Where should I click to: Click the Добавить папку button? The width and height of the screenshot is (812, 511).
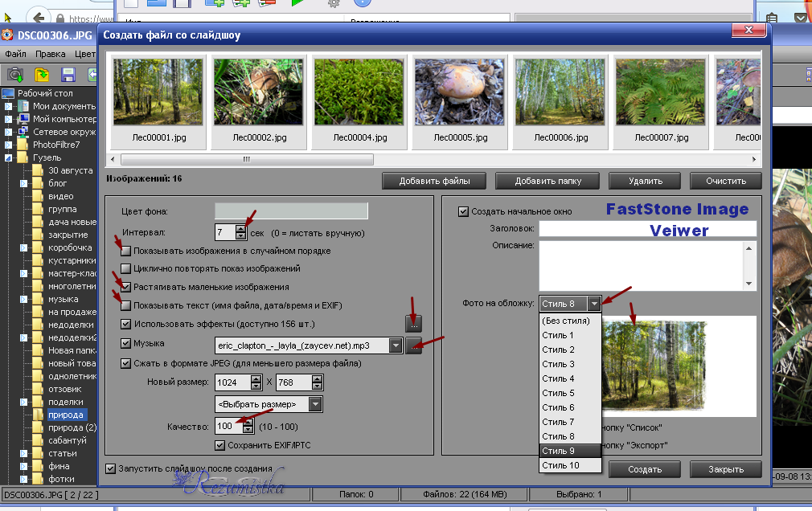pyautogui.click(x=547, y=182)
